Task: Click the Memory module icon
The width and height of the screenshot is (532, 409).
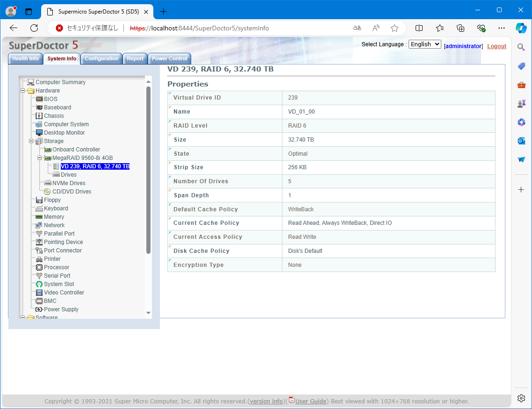Action: point(39,217)
